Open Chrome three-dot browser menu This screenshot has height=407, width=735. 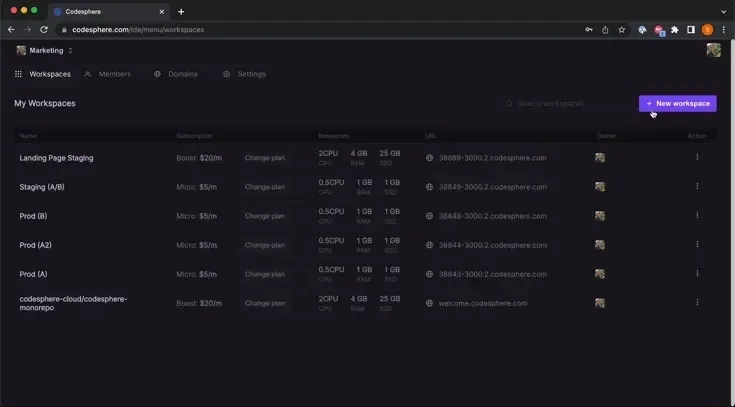tap(723, 30)
